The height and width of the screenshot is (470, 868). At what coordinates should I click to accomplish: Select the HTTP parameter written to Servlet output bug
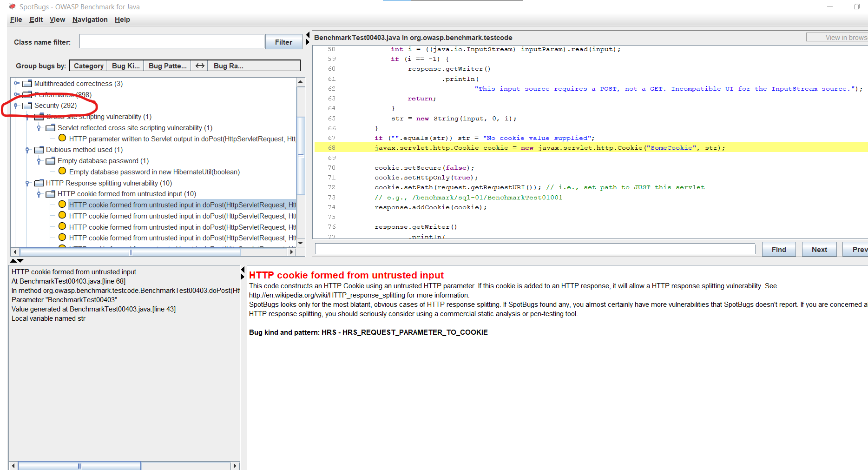click(x=181, y=138)
